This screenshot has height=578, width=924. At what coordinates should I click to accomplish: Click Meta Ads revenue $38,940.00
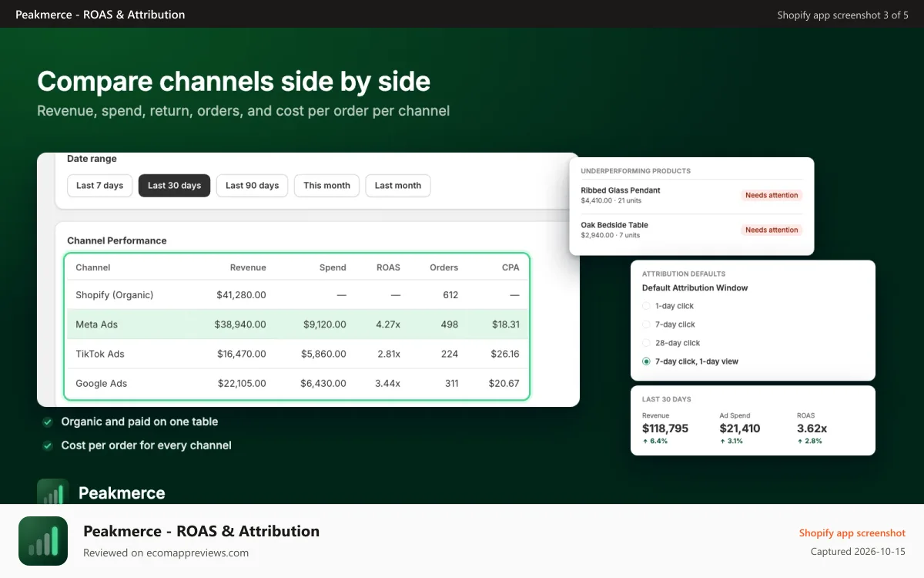pyautogui.click(x=240, y=324)
